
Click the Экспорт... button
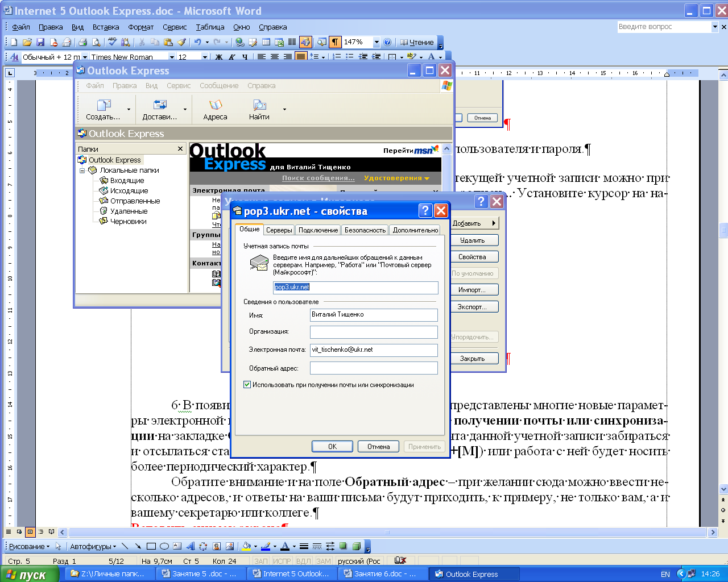473,307
